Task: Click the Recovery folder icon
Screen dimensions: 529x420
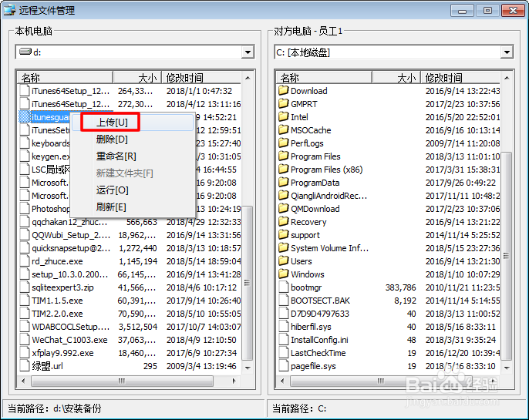Action: [284, 222]
